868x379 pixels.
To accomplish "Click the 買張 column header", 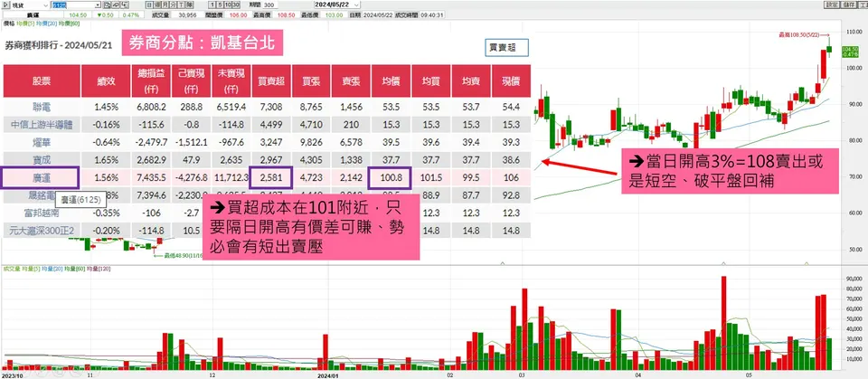I will coord(311,81).
